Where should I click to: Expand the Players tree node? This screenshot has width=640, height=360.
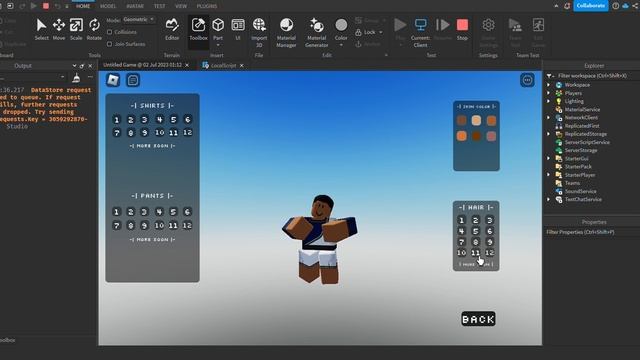[x=549, y=93]
